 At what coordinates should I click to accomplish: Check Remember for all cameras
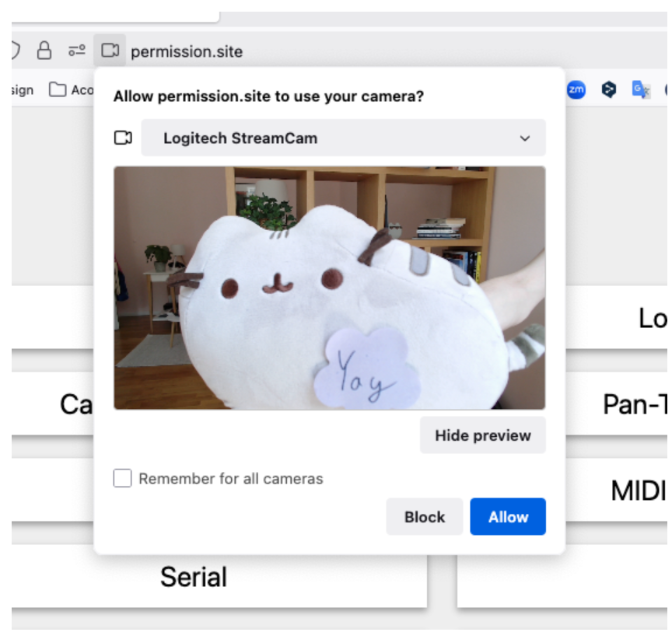(x=123, y=478)
